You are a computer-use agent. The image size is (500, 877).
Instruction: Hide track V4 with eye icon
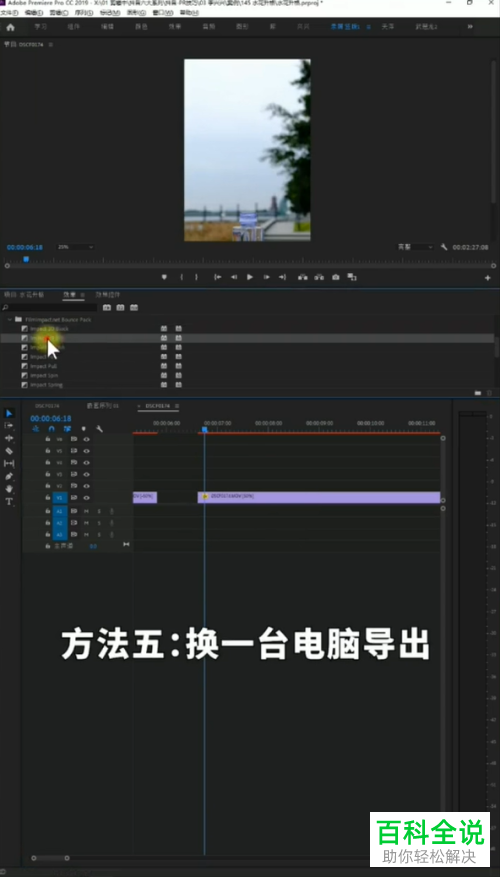click(86, 463)
